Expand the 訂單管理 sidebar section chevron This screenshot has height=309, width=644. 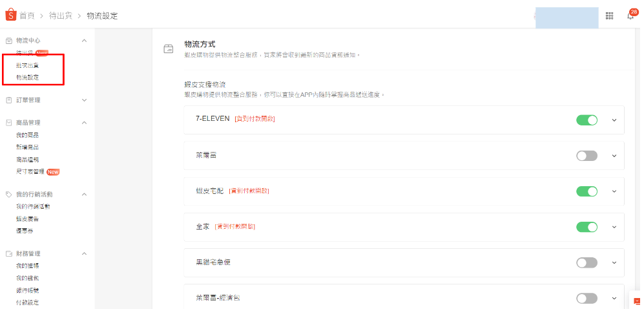pyautogui.click(x=84, y=100)
